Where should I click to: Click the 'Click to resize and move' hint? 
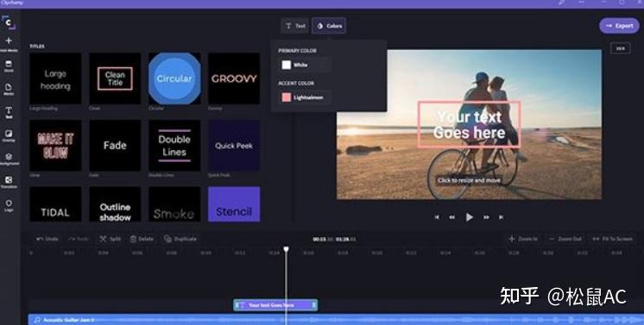(x=469, y=180)
